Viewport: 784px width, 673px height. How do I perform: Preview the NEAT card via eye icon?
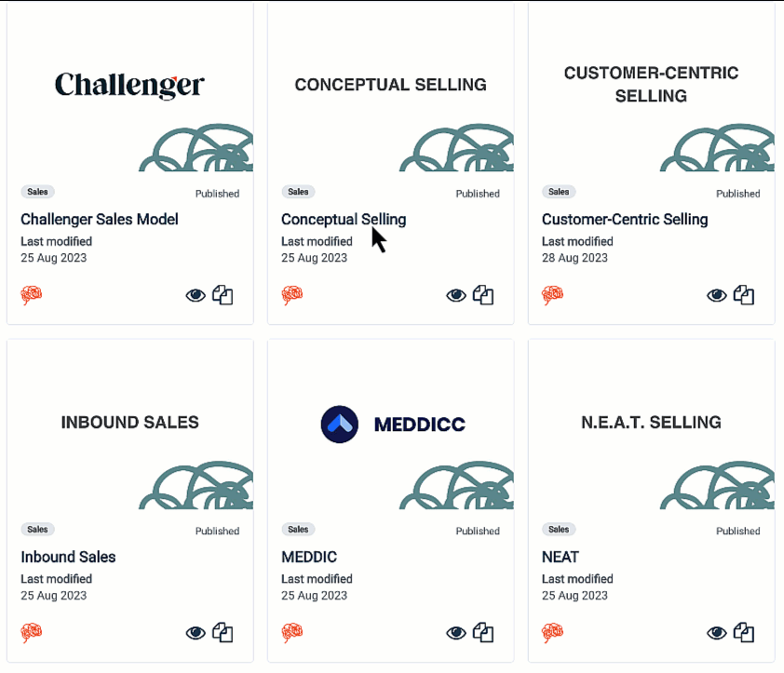coord(717,633)
